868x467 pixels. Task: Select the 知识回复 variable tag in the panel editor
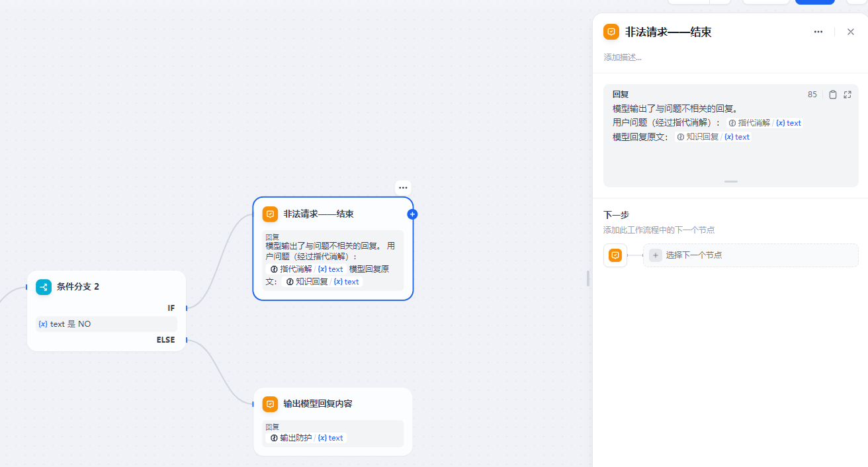point(713,137)
